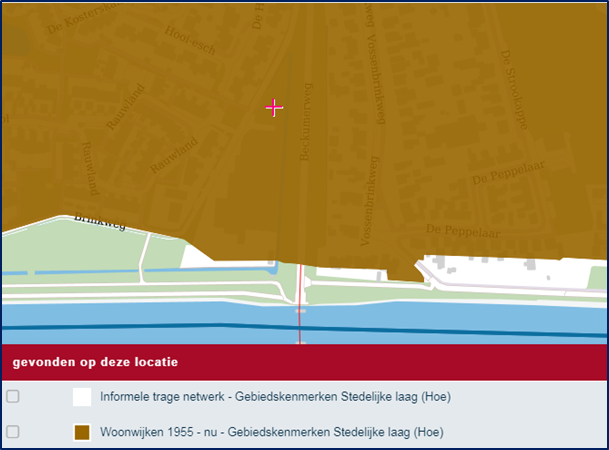Open Woonwijken 1955 - nu layer label

coord(272,432)
